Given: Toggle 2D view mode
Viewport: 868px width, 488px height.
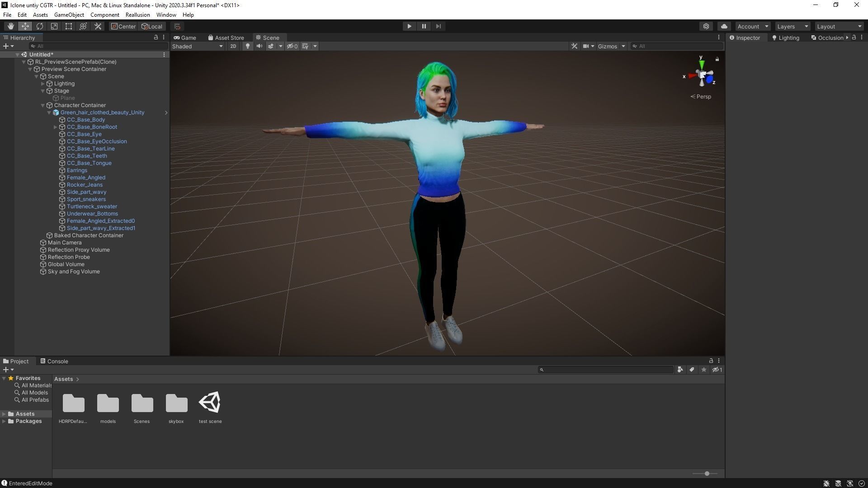Looking at the screenshot, I should pos(233,46).
